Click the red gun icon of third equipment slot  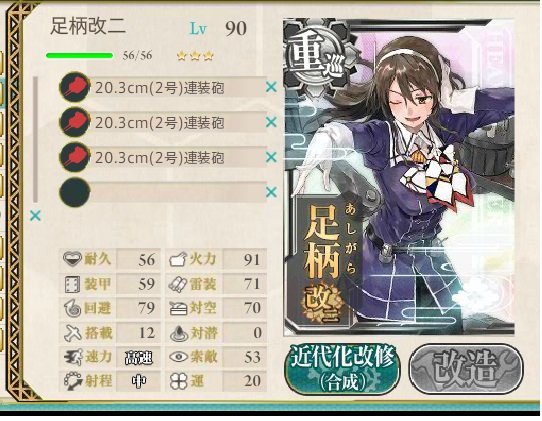(x=74, y=157)
